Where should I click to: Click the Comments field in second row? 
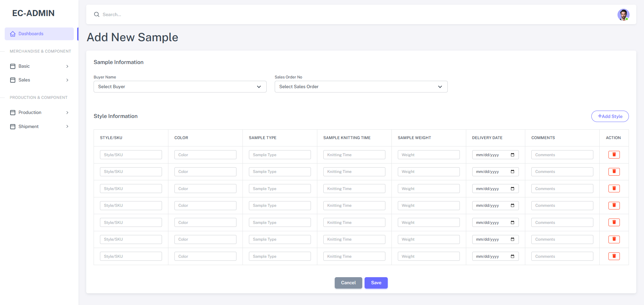pyautogui.click(x=562, y=172)
